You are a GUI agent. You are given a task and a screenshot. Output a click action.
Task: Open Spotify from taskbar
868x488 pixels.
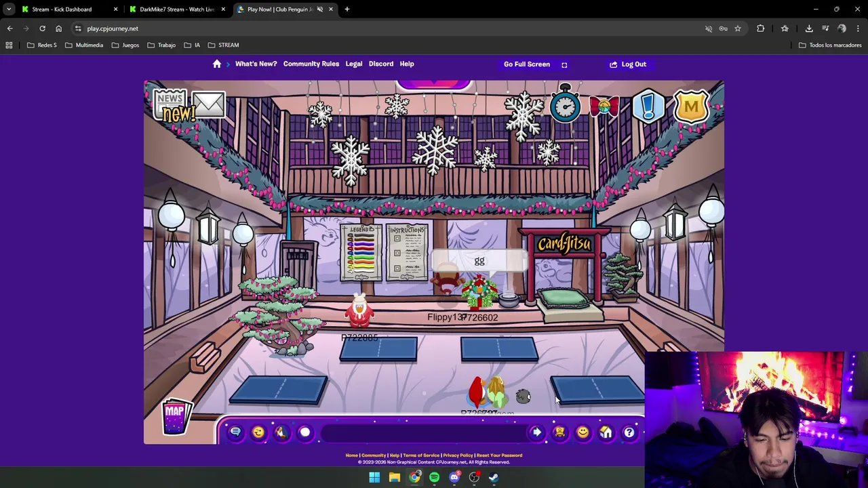[434, 477]
